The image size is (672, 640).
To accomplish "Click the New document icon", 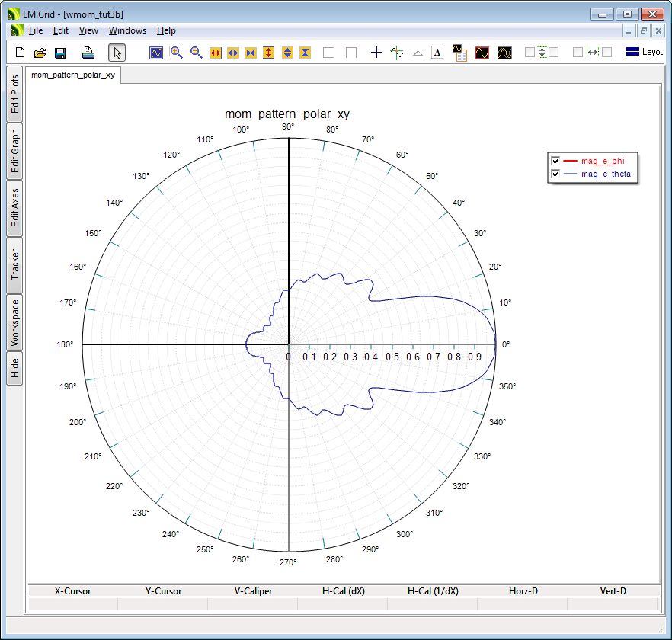I will (21, 53).
